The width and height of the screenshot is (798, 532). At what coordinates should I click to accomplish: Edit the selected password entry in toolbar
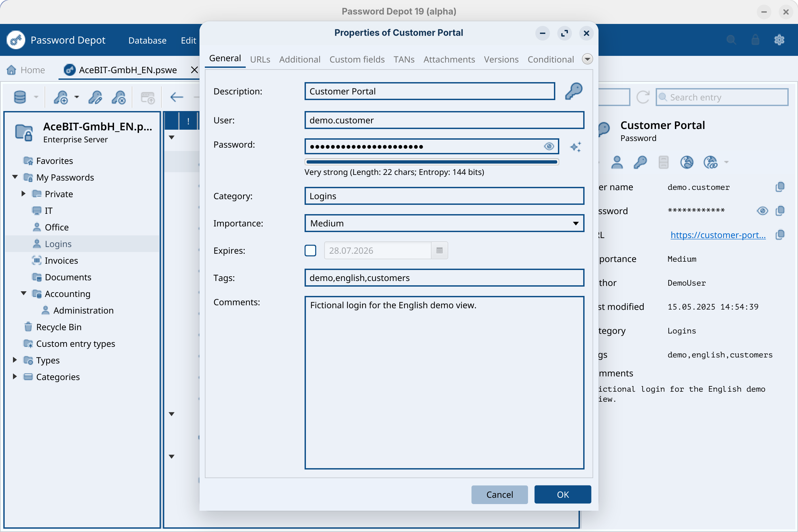pyautogui.click(x=95, y=97)
